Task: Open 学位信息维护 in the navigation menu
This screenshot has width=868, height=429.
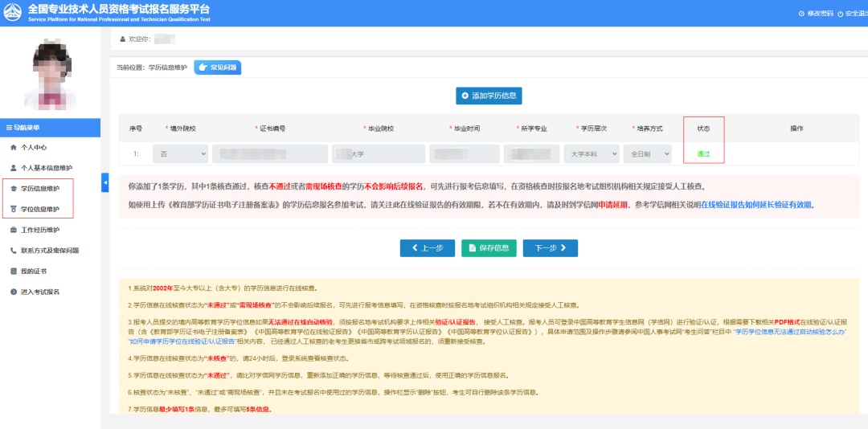Action: (39, 210)
